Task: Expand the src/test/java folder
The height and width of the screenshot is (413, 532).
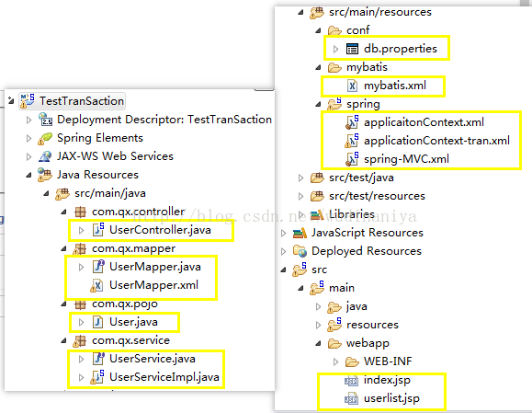Action: click(x=301, y=178)
